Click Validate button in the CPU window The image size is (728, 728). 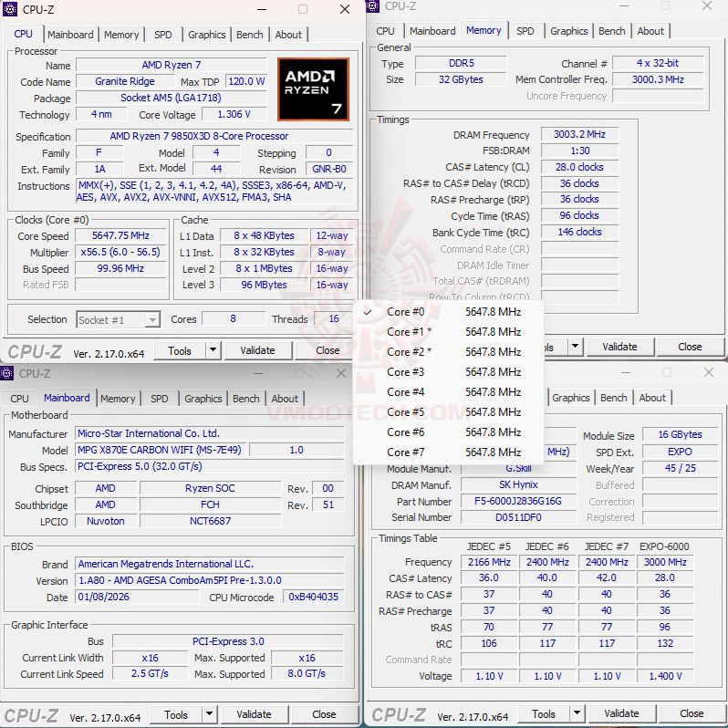(257, 350)
